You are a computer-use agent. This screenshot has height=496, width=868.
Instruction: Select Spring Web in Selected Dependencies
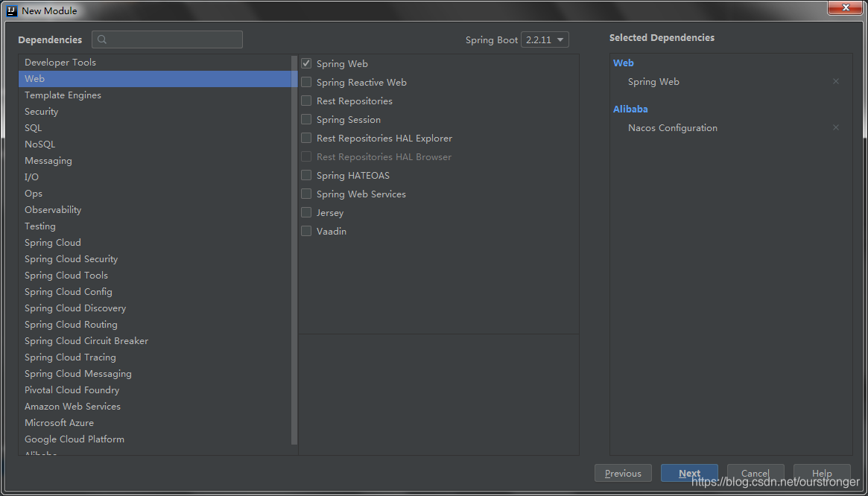[x=653, y=82]
